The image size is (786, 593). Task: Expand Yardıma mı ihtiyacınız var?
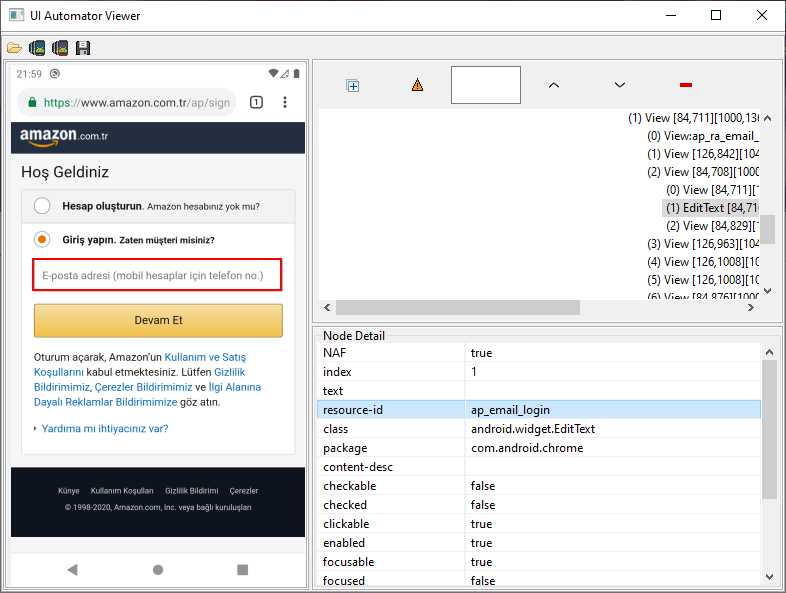point(105,429)
